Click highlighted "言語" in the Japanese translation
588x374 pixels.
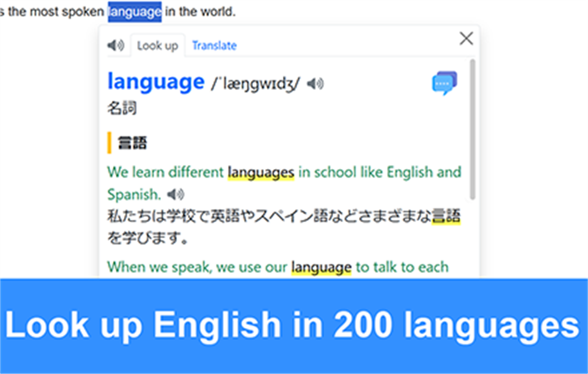446,216
